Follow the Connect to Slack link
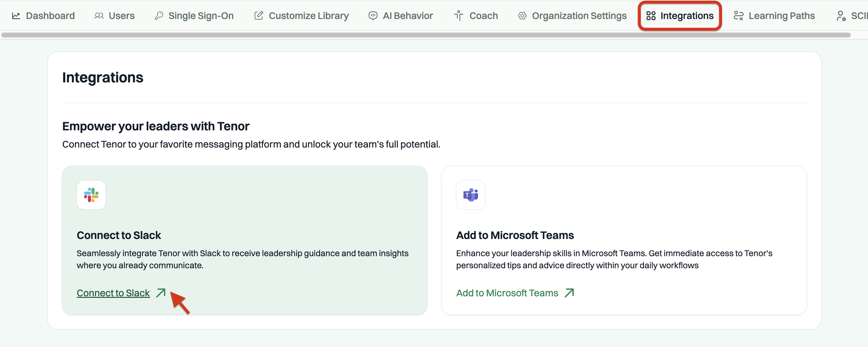The height and width of the screenshot is (347, 868). (113, 293)
